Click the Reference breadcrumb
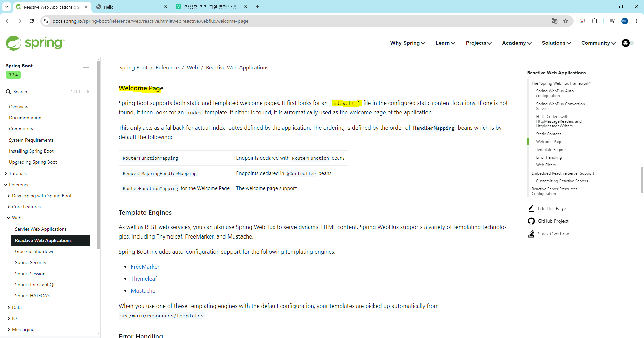Image resolution: width=644 pixels, height=338 pixels. coord(167,68)
